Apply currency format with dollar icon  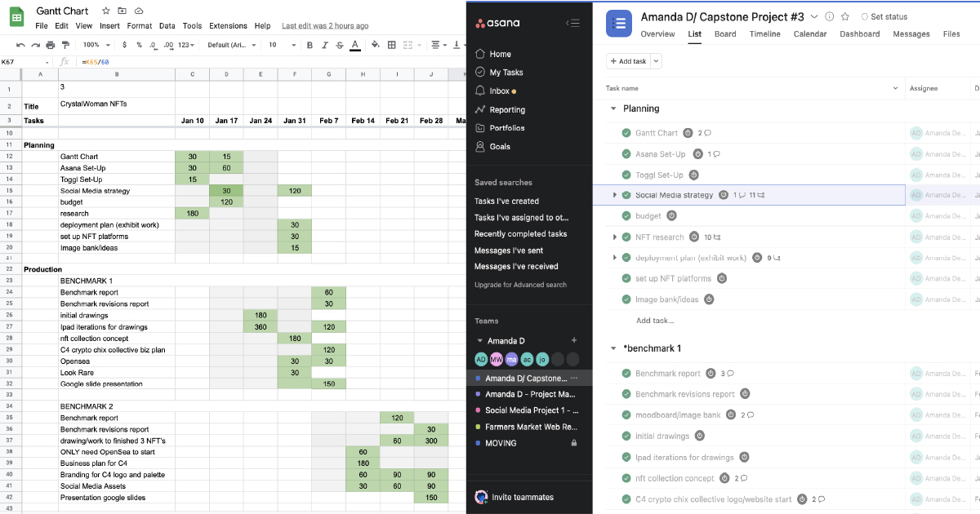[x=126, y=45]
